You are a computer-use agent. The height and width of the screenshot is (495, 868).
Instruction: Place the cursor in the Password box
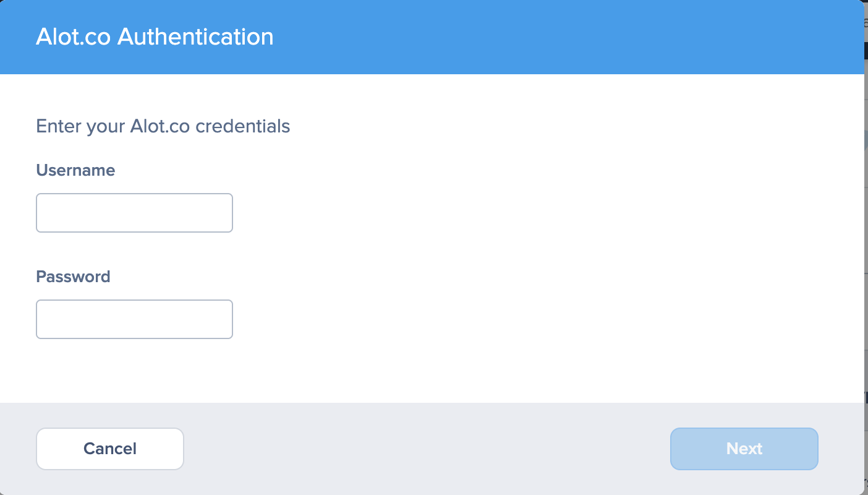[x=134, y=319]
